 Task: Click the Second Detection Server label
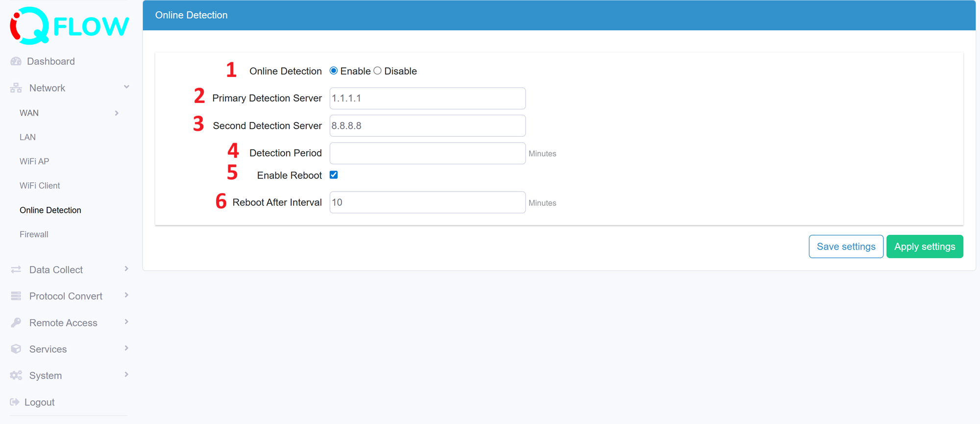(267, 125)
